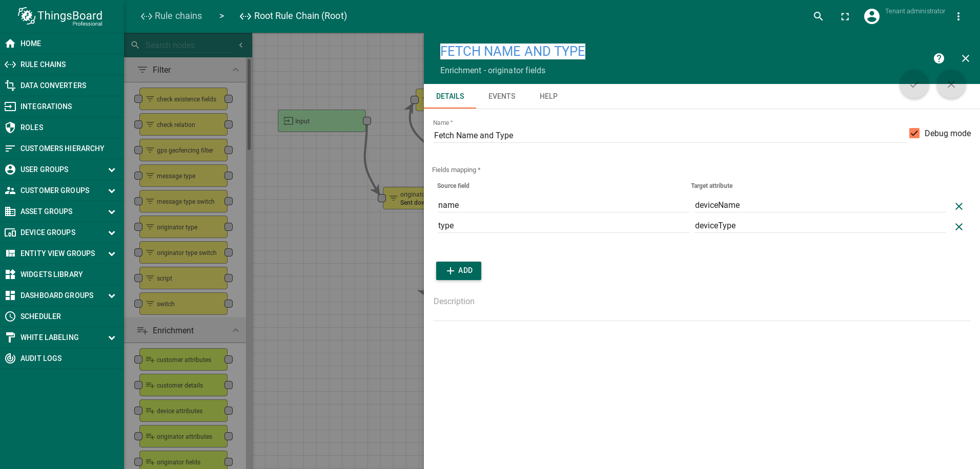The height and width of the screenshot is (469, 980).
Task: Navigate to Rule chains breadcrumb
Action: tap(171, 16)
